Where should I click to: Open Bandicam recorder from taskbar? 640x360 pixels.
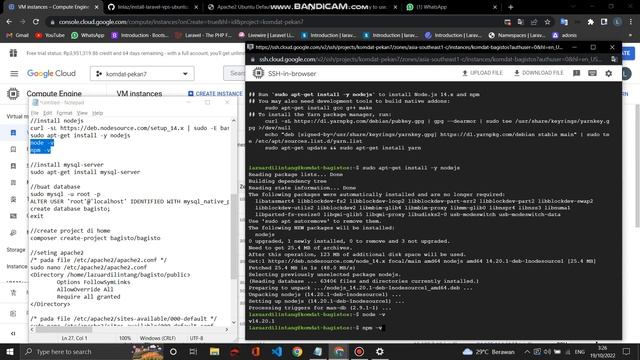coord(359,351)
